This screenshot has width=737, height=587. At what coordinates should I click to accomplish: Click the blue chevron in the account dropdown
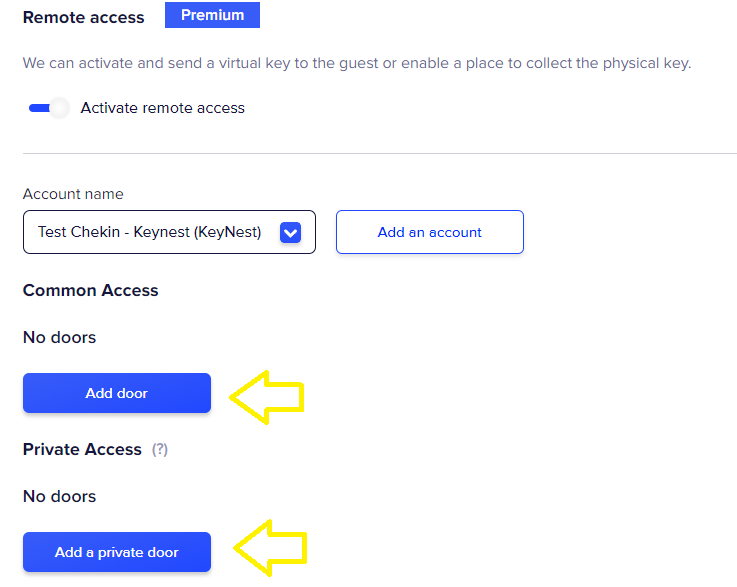[290, 232]
